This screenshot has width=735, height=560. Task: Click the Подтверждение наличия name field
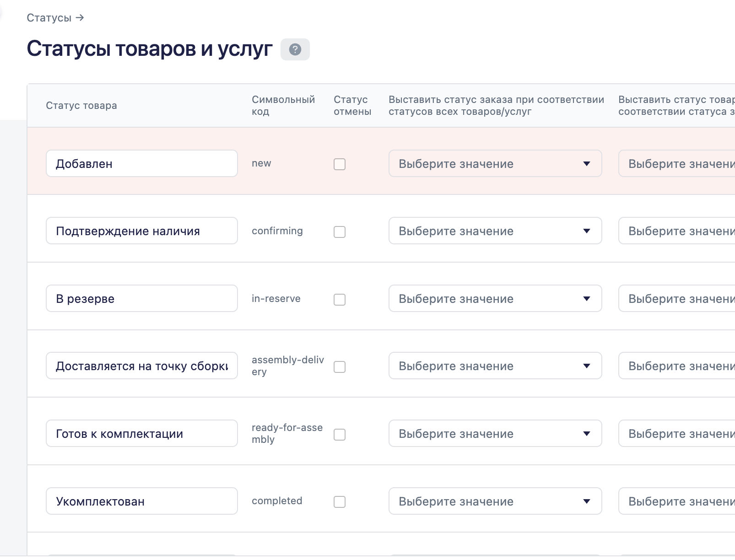pos(141,231)
